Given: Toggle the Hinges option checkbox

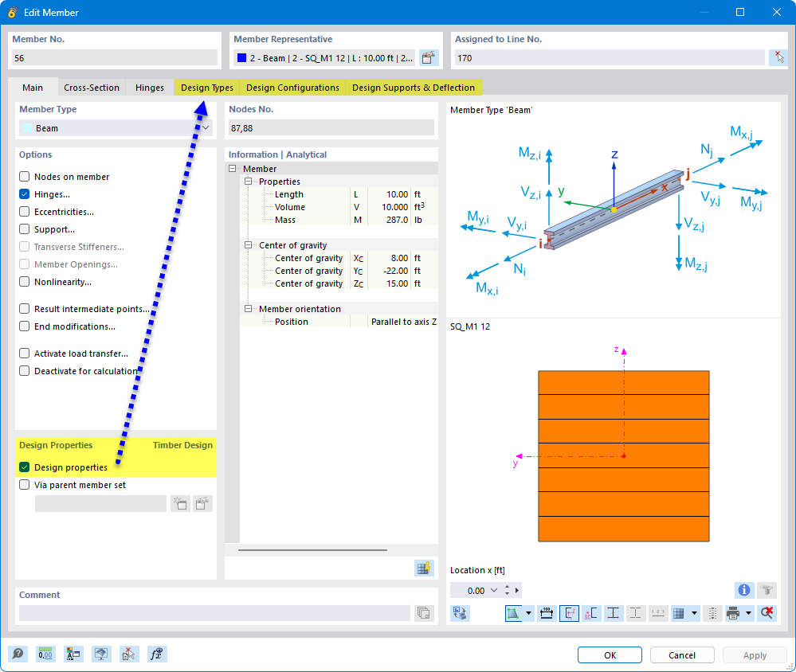Looking at the screenshot, I should [x=22, y=193].
